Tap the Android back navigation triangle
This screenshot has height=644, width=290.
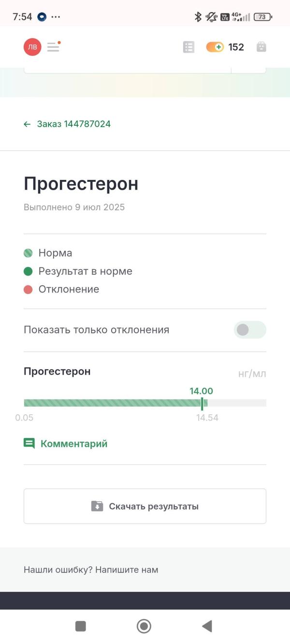click(x=207, y=626)
